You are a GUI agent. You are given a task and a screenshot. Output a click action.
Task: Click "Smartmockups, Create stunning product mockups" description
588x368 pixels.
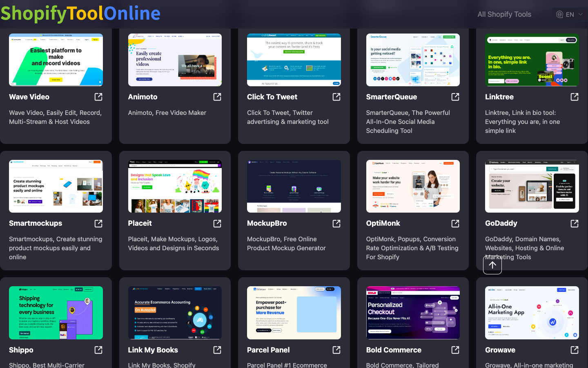pyautogui.click(x=56, y=248)
